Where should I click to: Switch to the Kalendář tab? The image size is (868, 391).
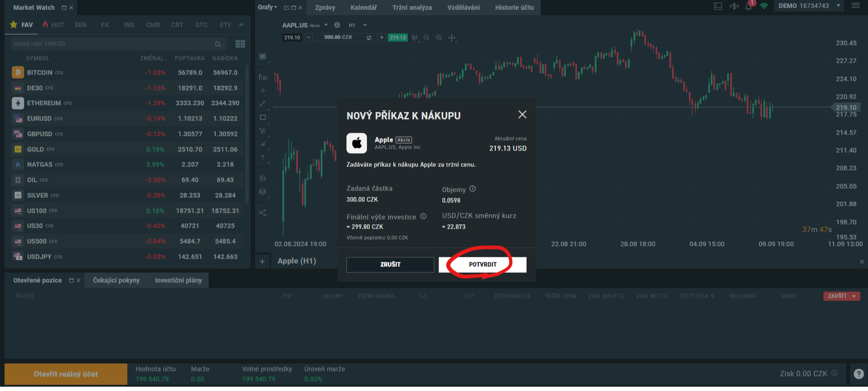(x=363, y=8)
